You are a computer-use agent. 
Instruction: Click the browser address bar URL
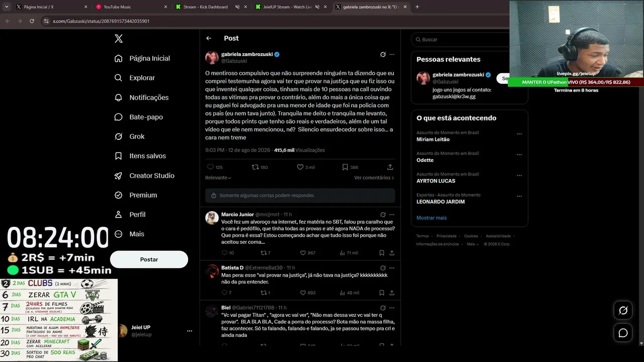[101, 21]
